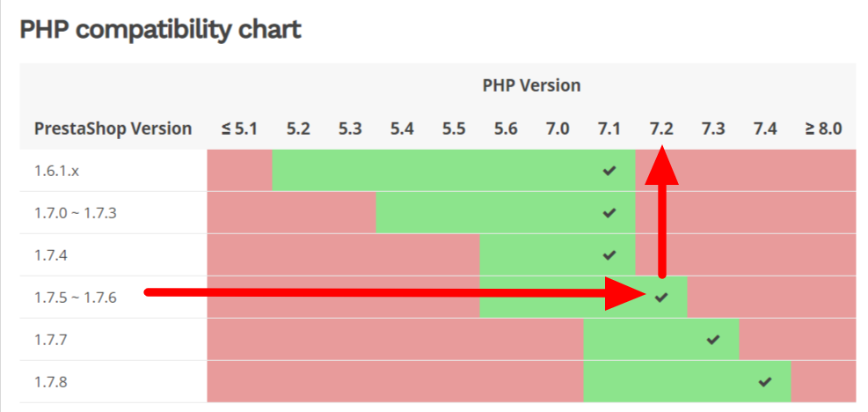Click the 1.6.1.x row label
Image resolution: width=868 pixels, height=412 pixels.
pos(57,172)
